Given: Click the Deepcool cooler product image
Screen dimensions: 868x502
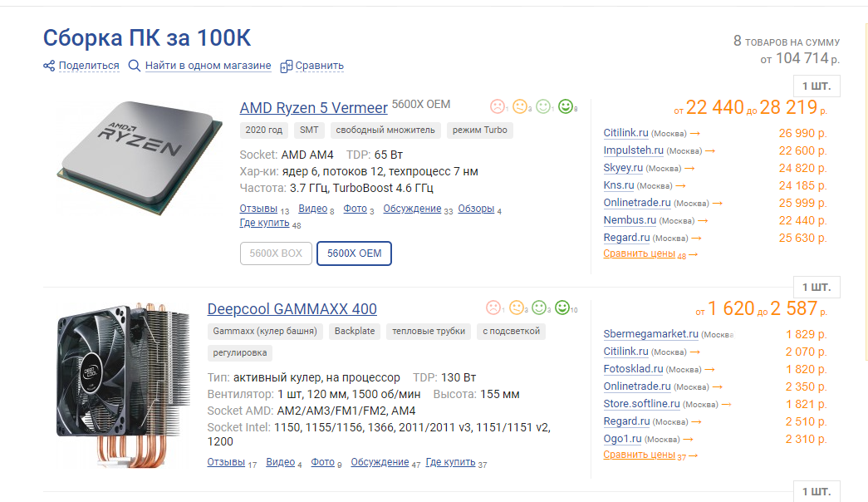Looking at the screenshot, I should pyautogui.click(x=123, y=385).
